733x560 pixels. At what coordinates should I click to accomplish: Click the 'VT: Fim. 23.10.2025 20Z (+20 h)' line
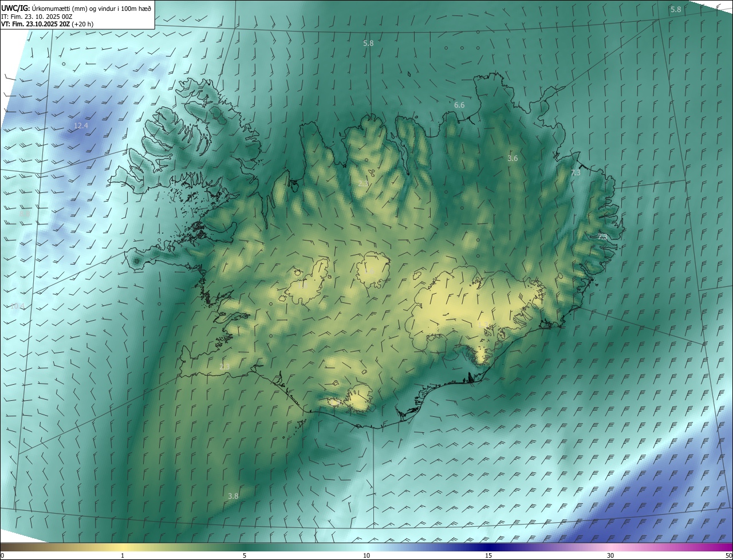point(48,24)
